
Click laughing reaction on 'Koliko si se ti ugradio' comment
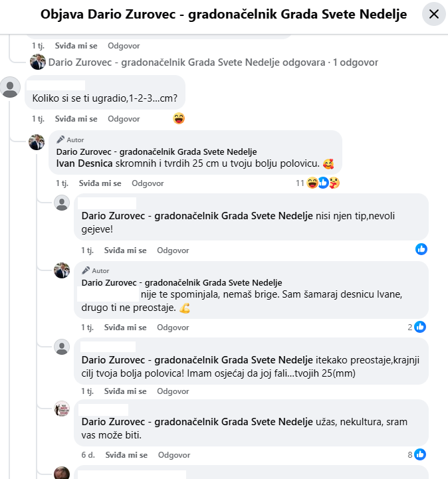click(x=179, y=119)
